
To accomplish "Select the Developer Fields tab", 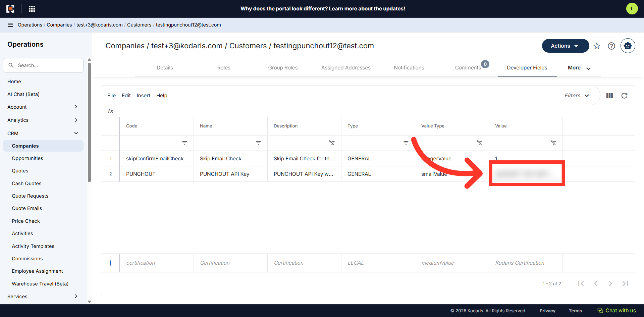I will [527, 68].
